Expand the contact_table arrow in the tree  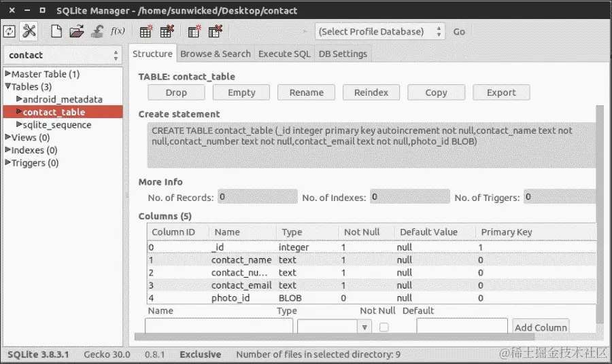tap(19, 111)
